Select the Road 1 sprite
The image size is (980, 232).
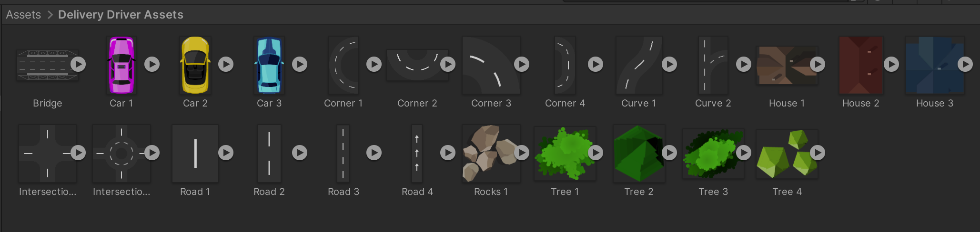195,154
